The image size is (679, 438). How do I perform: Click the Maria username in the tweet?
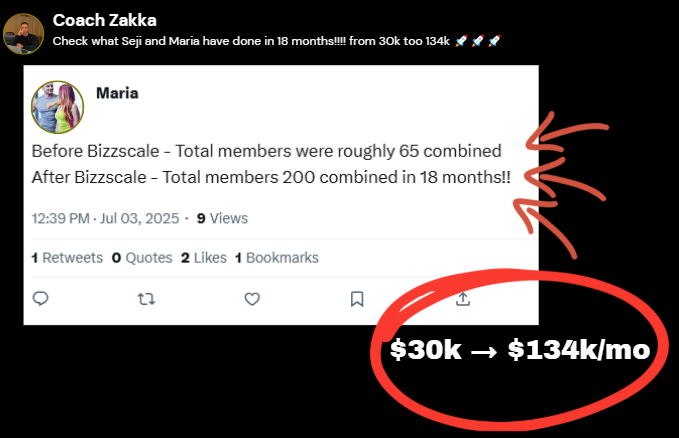[x=117, y=93]
